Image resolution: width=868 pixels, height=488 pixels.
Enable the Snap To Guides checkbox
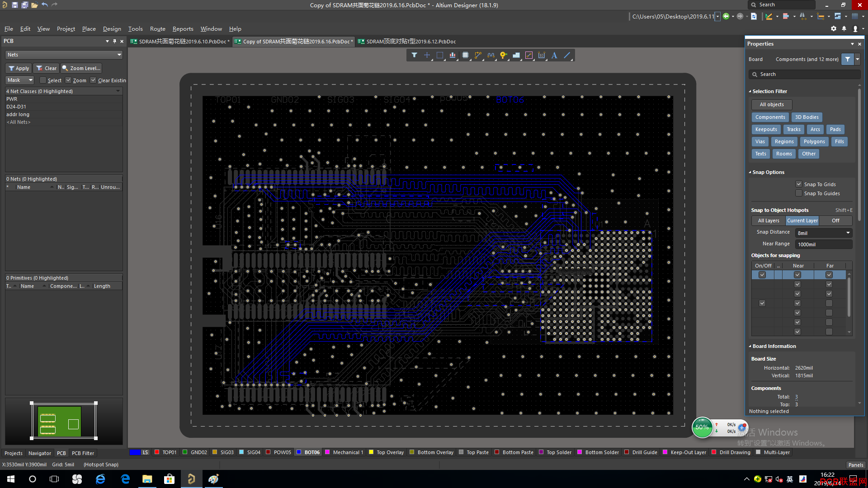799,193
